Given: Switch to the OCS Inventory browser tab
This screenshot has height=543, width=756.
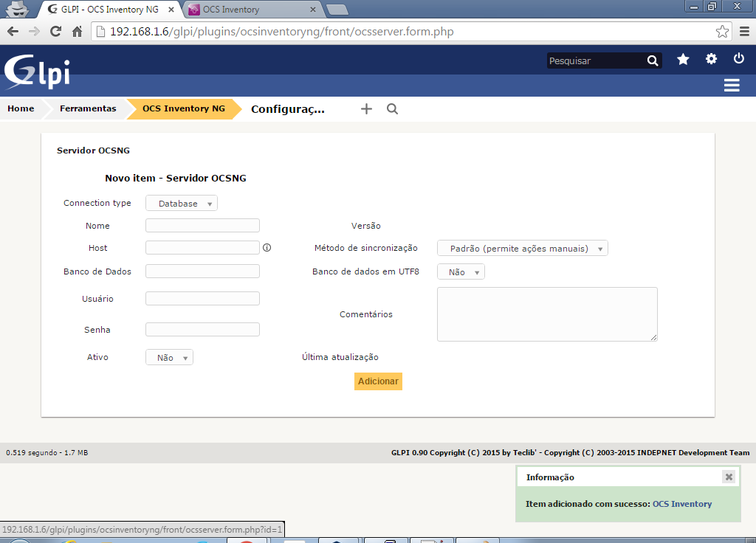Looking at the screenshot, I should [x=252, y=10].
